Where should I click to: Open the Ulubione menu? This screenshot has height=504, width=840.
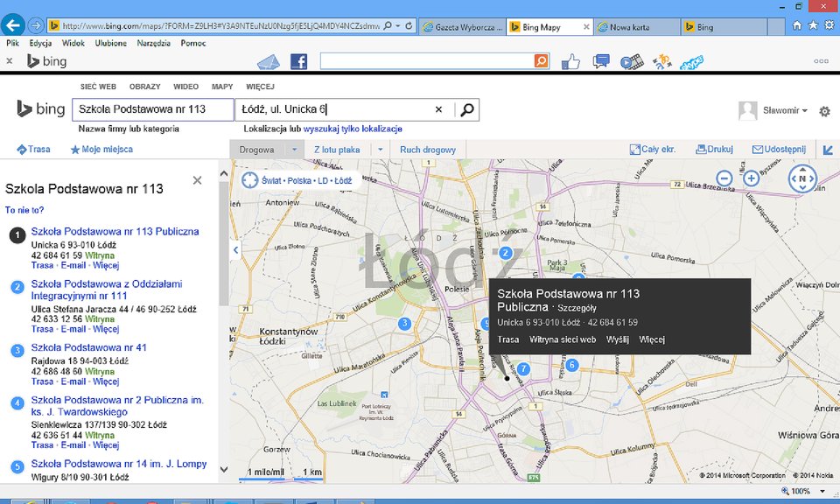111,43
